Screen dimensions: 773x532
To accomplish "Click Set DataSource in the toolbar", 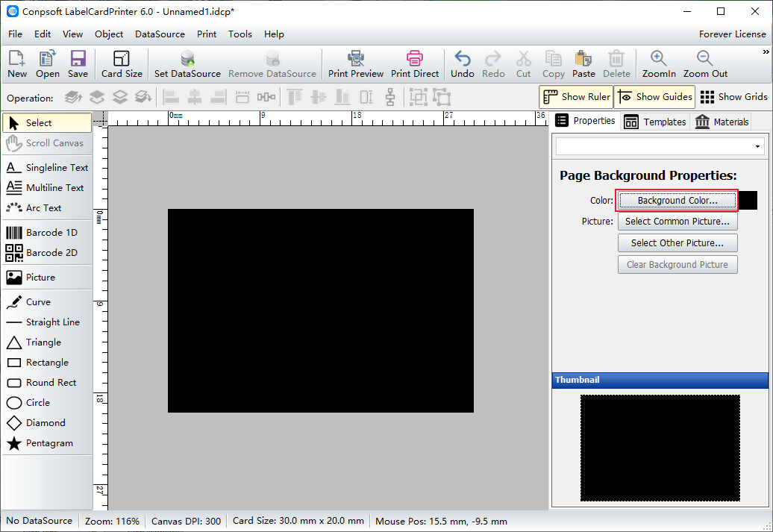I will (187, 64).
